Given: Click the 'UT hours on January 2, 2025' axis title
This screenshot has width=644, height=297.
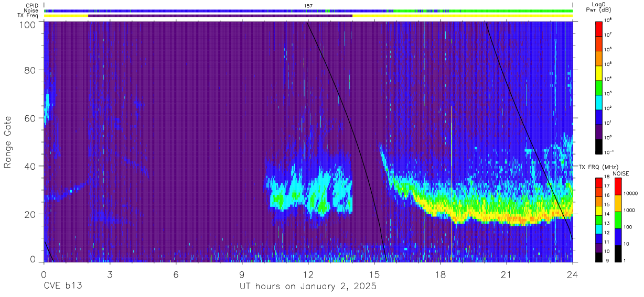Looking at the screenshot, I should pos(308,287).
